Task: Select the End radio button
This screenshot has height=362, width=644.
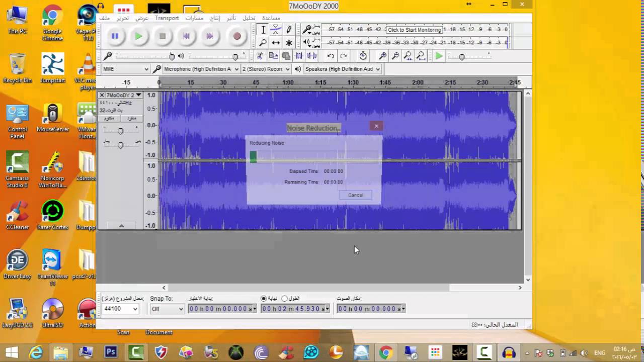Action: tap(264, 299)
